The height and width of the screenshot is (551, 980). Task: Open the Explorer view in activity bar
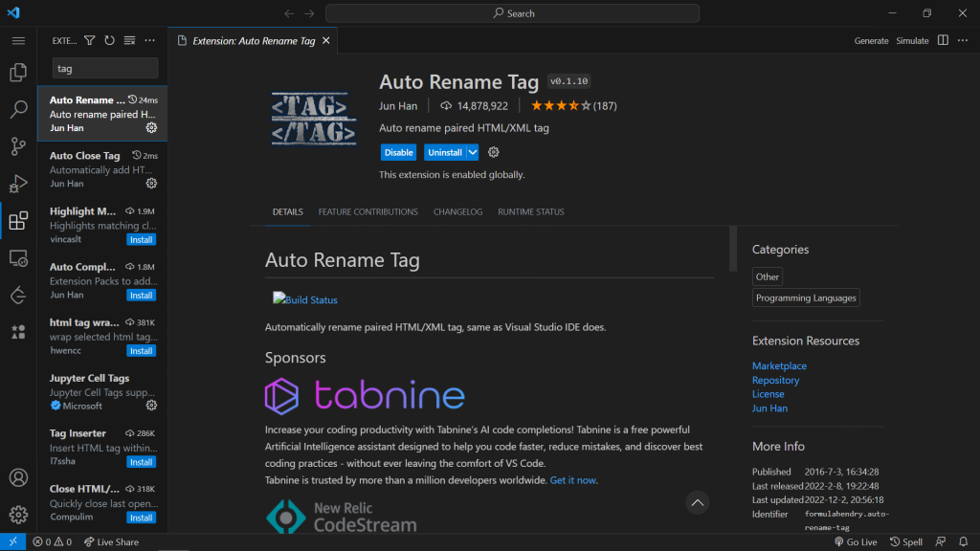(18, 73)
